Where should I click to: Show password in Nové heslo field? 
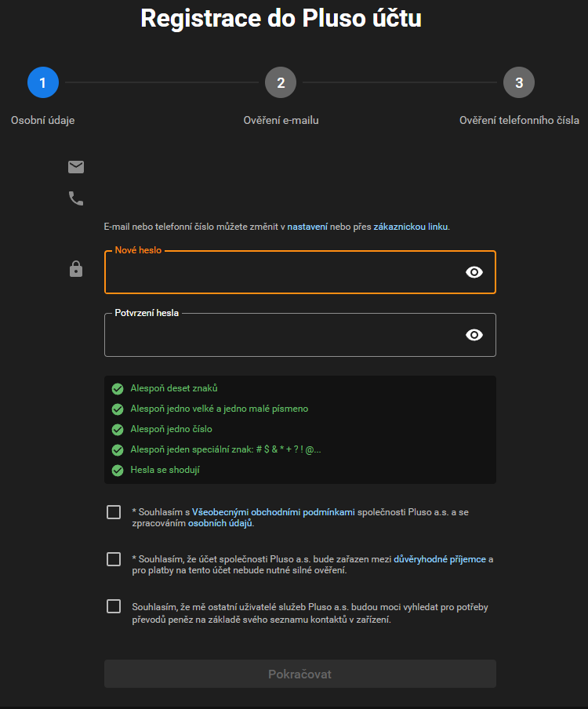point(474,272)
